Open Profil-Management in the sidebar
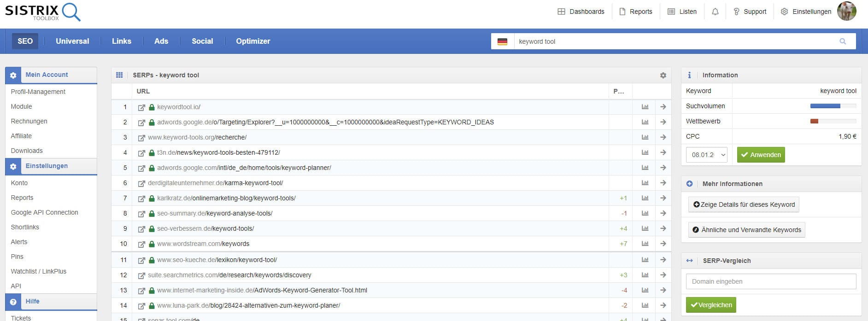This screenshot has height=321, width=868. pos(38,92)
